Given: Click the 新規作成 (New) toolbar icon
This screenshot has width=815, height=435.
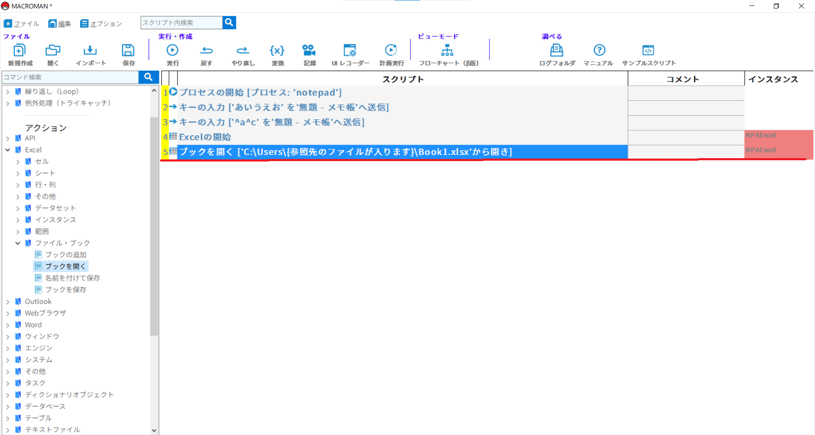Looking at the screenshot, I should click(x=20, y=50).
